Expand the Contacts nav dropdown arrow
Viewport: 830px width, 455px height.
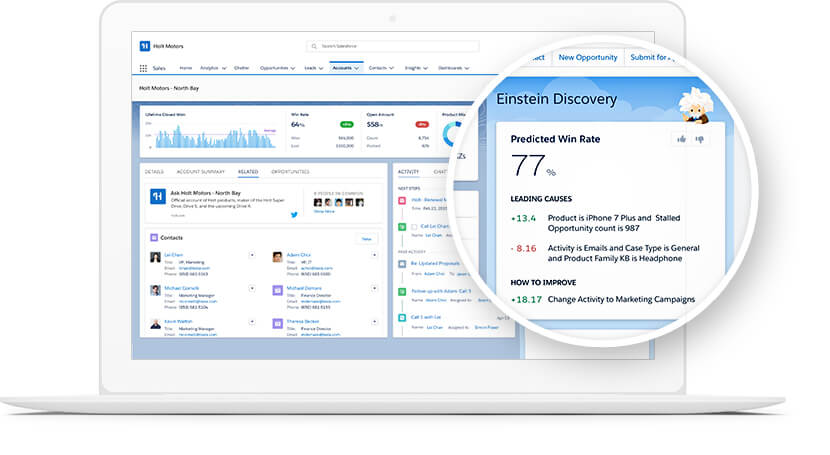point(391,68)
